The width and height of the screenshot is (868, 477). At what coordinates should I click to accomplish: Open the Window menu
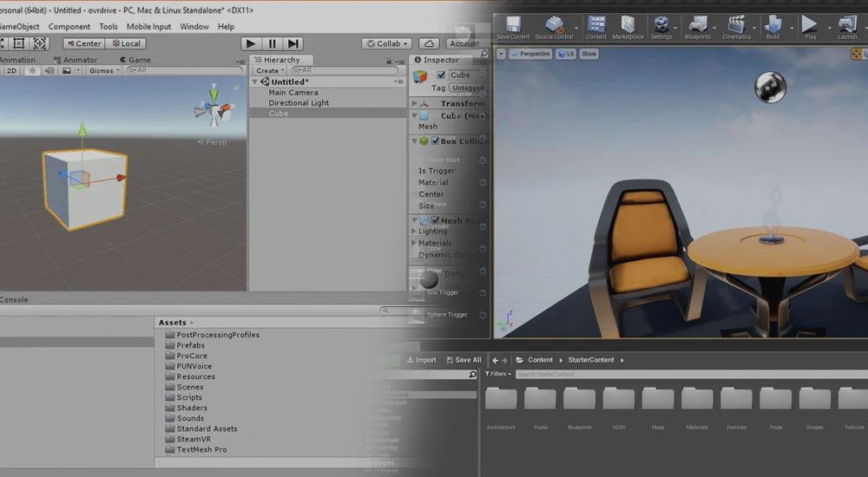[x=194, y=27]
